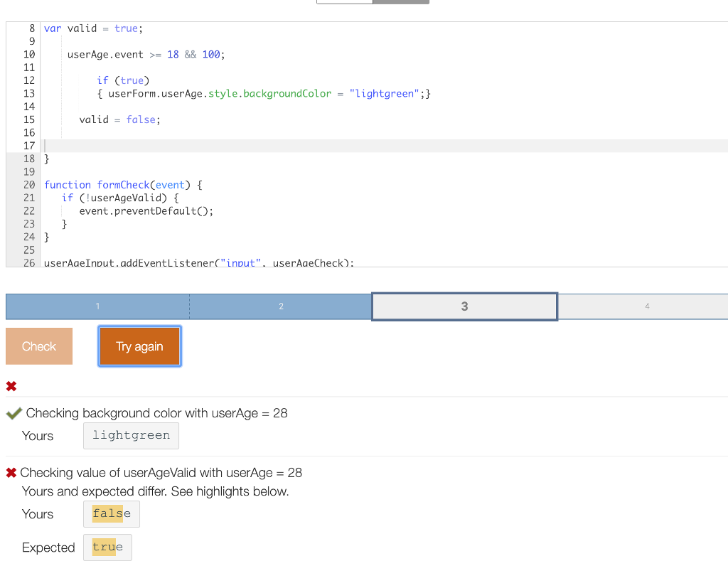Viewport: 728px width, 561px height.
Task: Click line number 17 in the editor gutter
Action: pyautogui.click(x=28, y=145)
